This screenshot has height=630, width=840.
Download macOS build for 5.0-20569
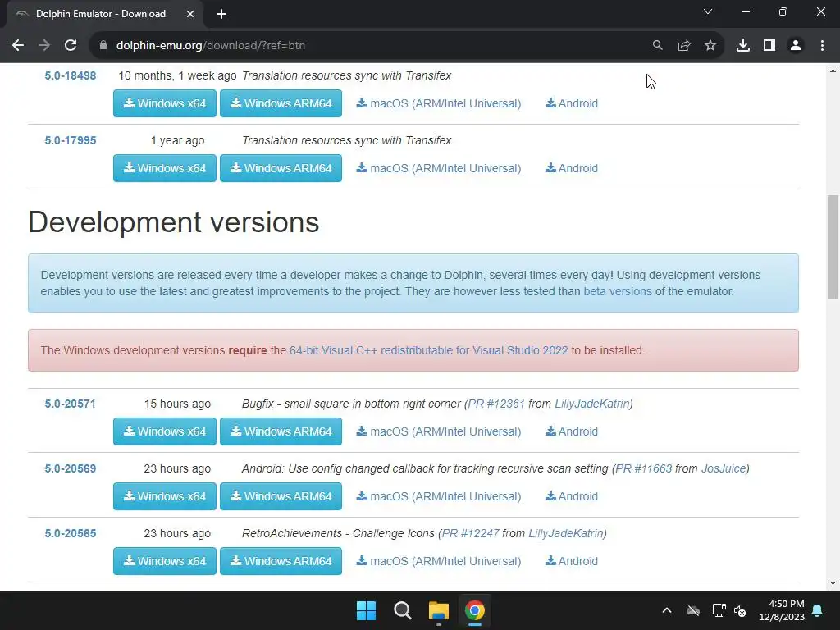[x=439, y=496]
